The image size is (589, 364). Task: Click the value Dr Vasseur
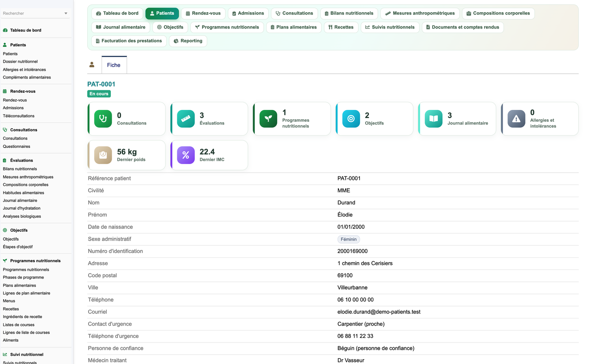pos(351,360)
